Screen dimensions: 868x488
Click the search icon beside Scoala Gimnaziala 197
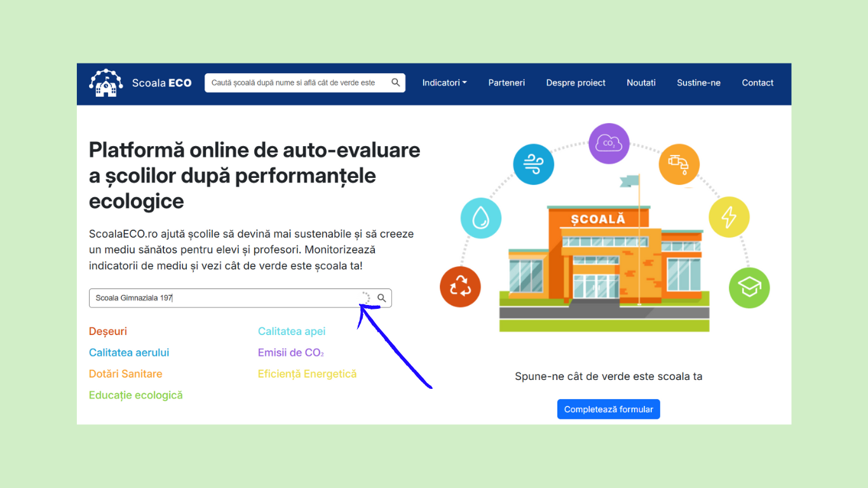click(382, 298)
